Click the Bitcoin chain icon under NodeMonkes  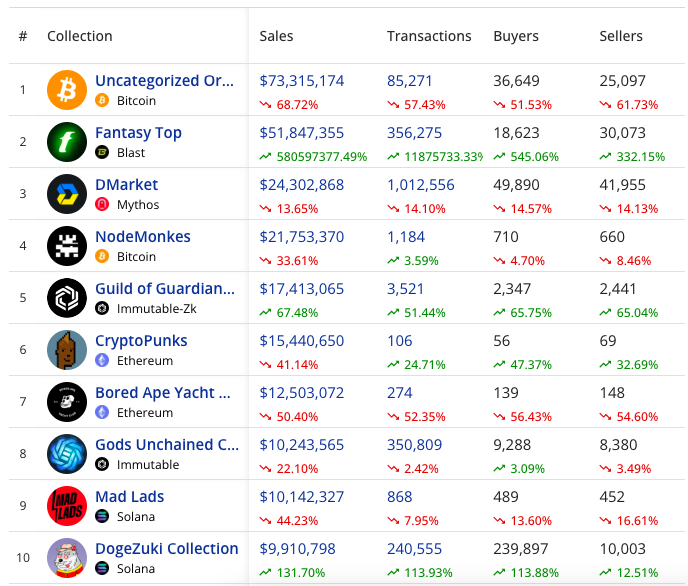[102, 256]
